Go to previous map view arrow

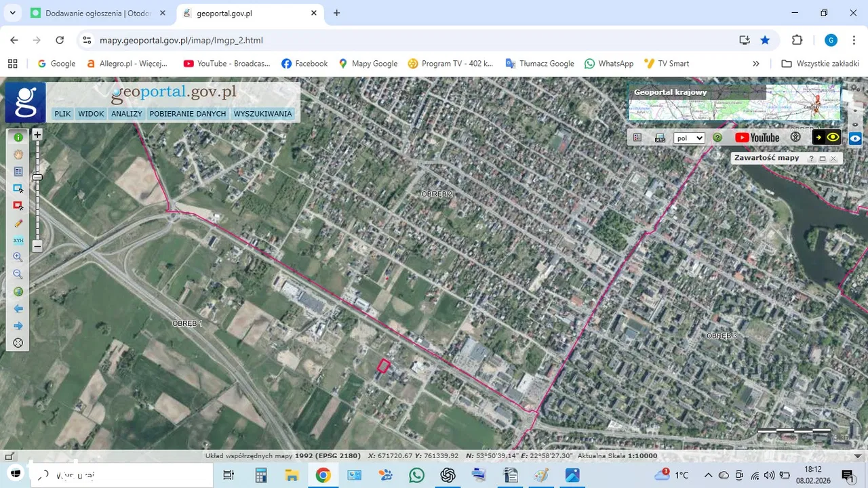point(18,309)
